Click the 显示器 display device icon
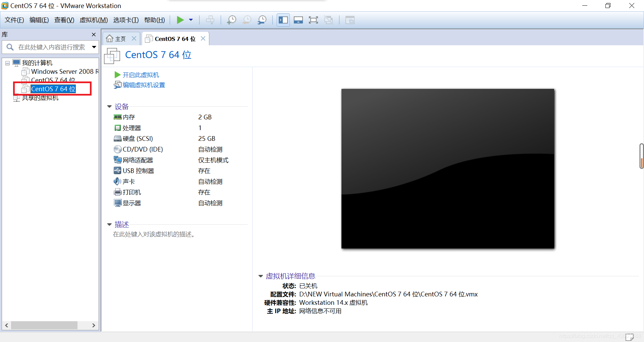Screen dimensions: 644x342 pyautogui.click(x=117, y=203)
